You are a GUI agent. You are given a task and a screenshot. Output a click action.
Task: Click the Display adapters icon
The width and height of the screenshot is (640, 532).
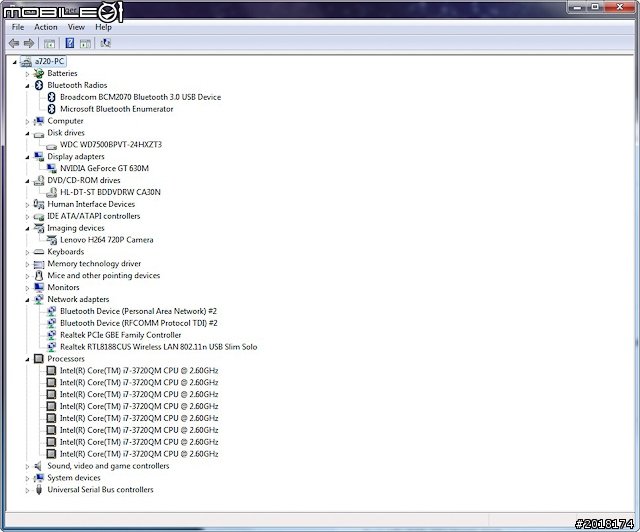coord(39,157)
